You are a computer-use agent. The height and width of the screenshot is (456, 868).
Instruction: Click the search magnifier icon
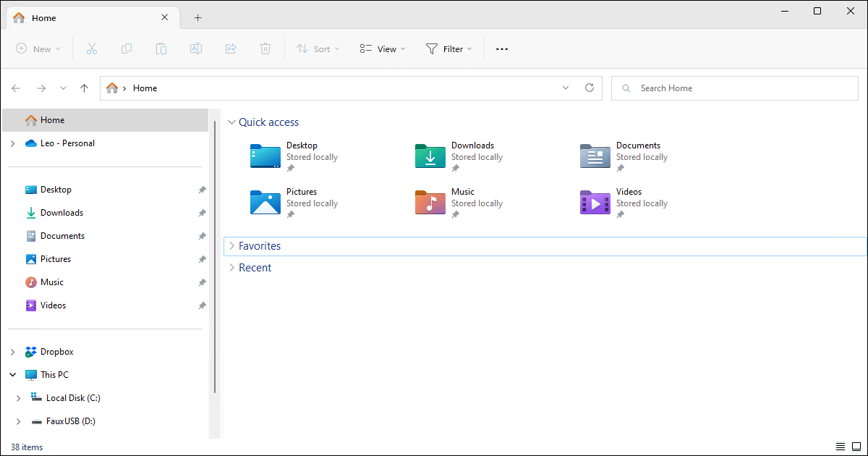point(626,88)
